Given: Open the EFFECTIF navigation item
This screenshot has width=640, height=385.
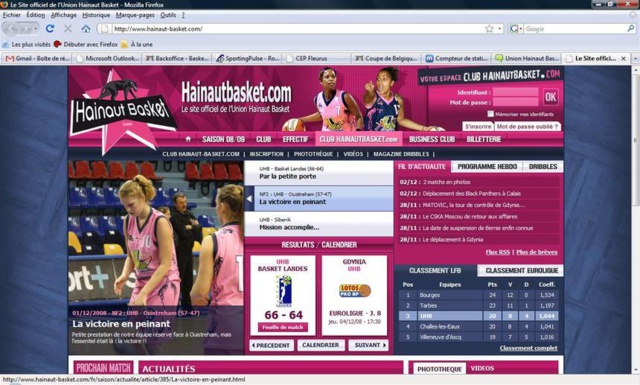Looking at the screenshot, I should (x=295, y=139).
